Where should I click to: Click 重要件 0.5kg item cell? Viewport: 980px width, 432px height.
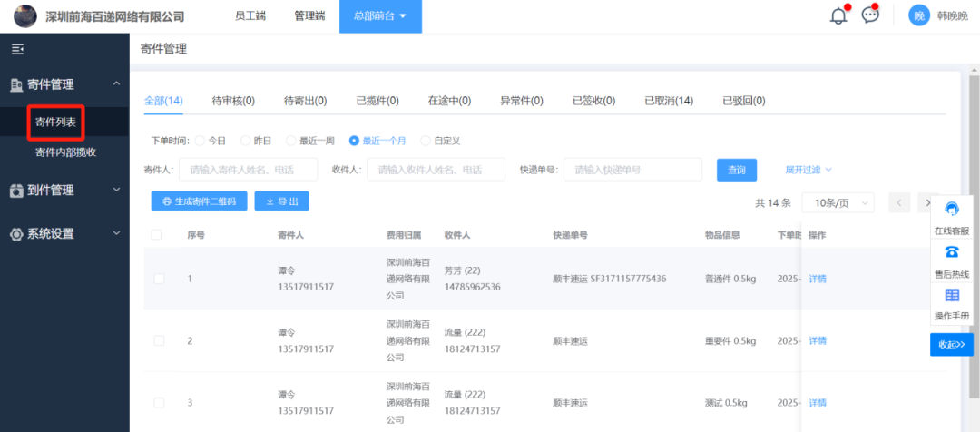click(x=730, y=340)
